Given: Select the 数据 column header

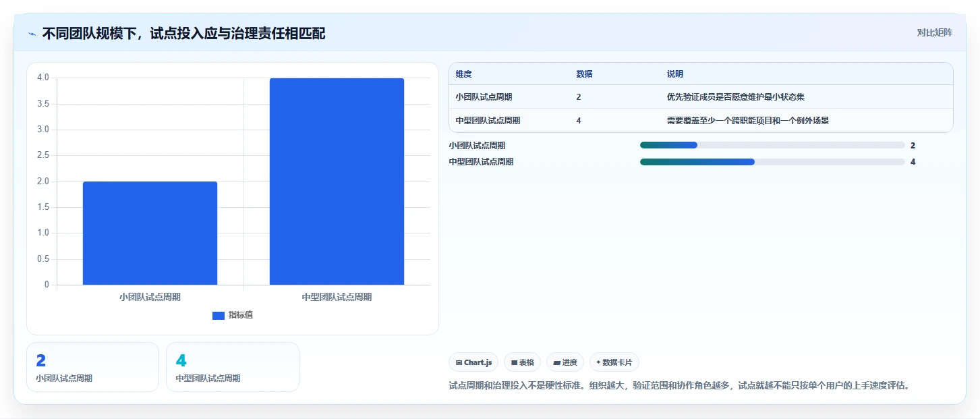Looking at the screenshot, I should click(x=584, y=74).
